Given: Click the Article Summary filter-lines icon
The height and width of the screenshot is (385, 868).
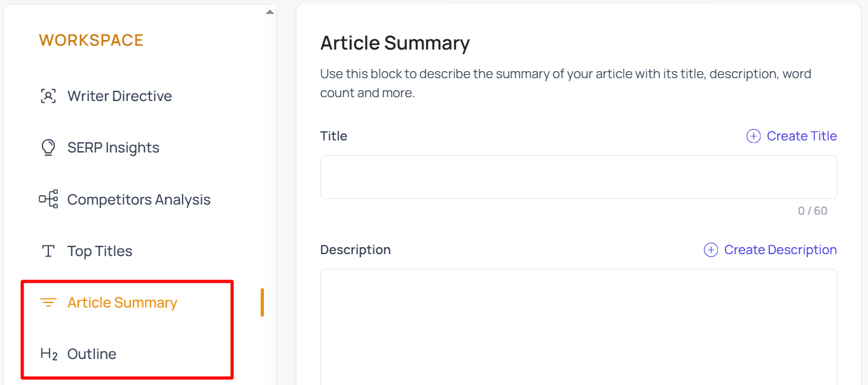Looking at the screenshot, I should point(48,302).
